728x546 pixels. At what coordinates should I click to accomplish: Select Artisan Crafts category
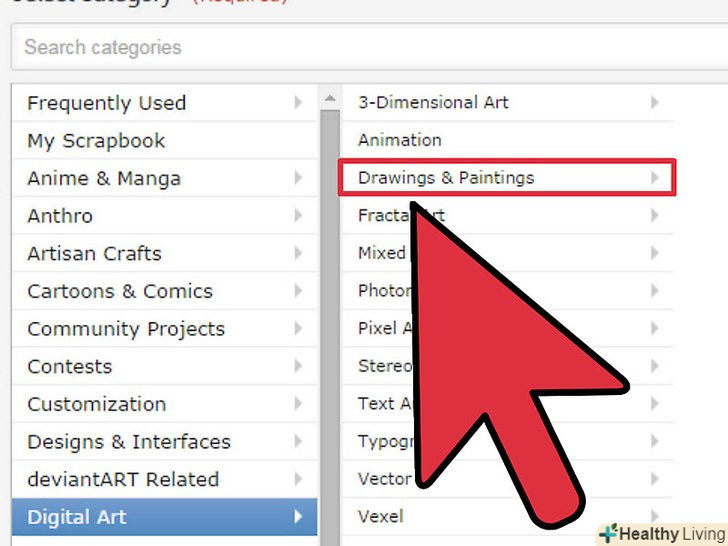tap(164, 254)
